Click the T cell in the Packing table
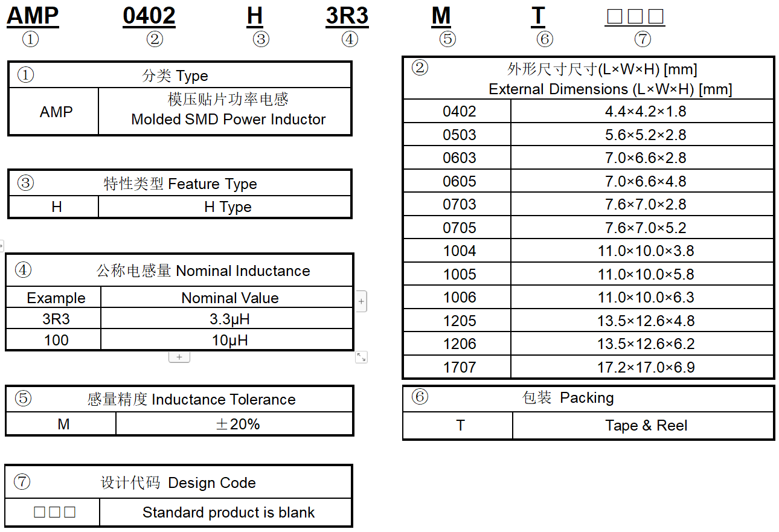 coord(459,426)
